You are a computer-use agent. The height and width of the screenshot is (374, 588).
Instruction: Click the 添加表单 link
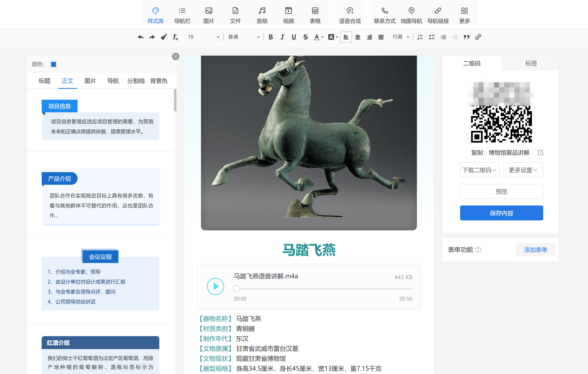(x=535, y=249)
